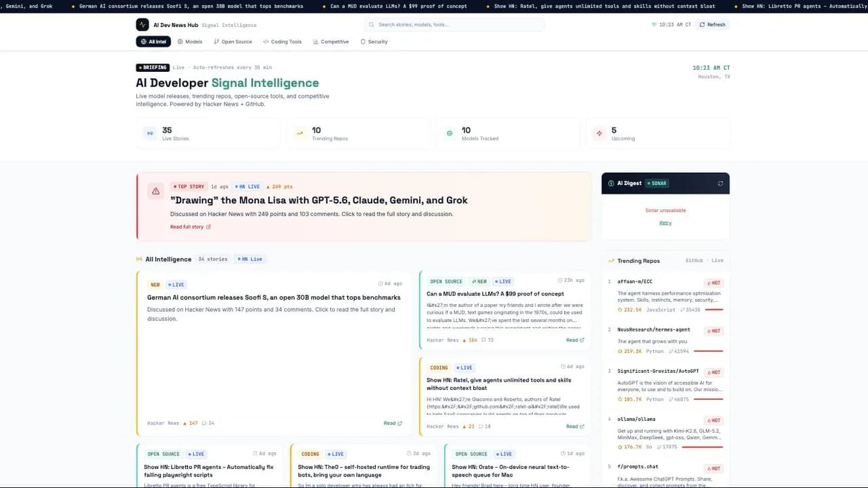Click points icon on Soofi S card
The width and height of the screenshot is (868, 488).
tap(185, 423)
